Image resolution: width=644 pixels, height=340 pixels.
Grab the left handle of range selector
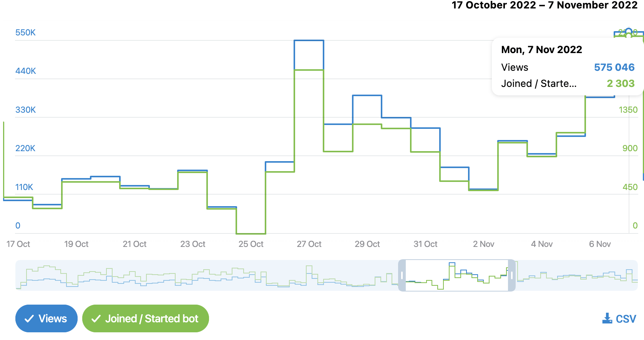[402, 275]
